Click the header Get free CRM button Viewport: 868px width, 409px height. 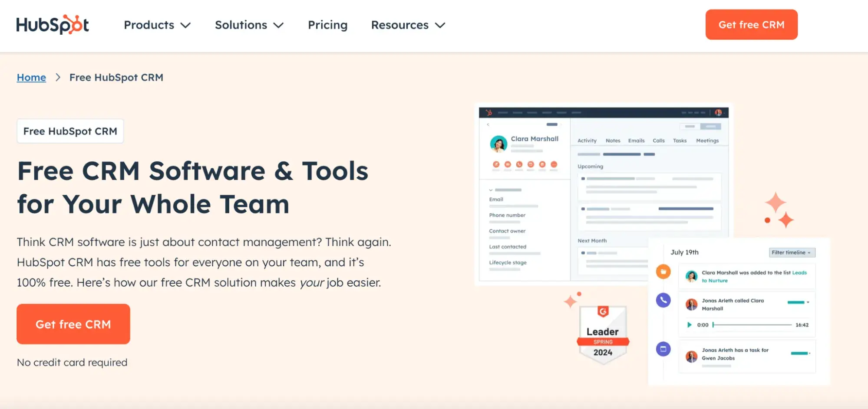(x=751, y=25)
